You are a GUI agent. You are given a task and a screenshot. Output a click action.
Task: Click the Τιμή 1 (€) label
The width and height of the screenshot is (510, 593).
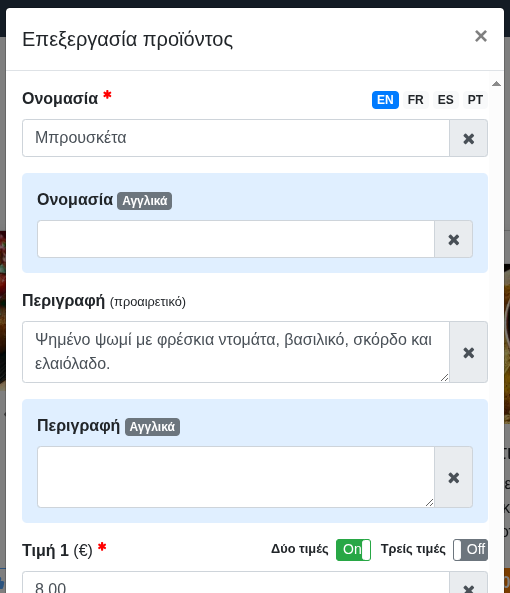coord(57,550)
